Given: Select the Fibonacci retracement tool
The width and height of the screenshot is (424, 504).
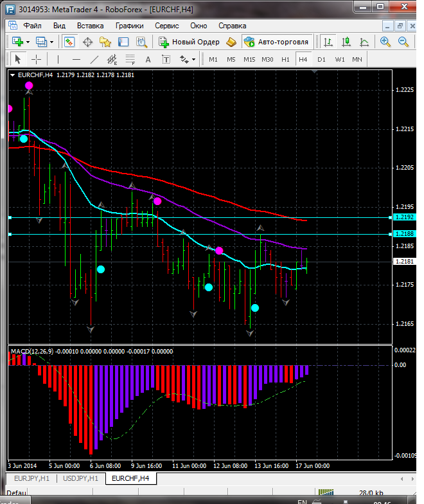Looking at the screenshot, I should point(130,59).
